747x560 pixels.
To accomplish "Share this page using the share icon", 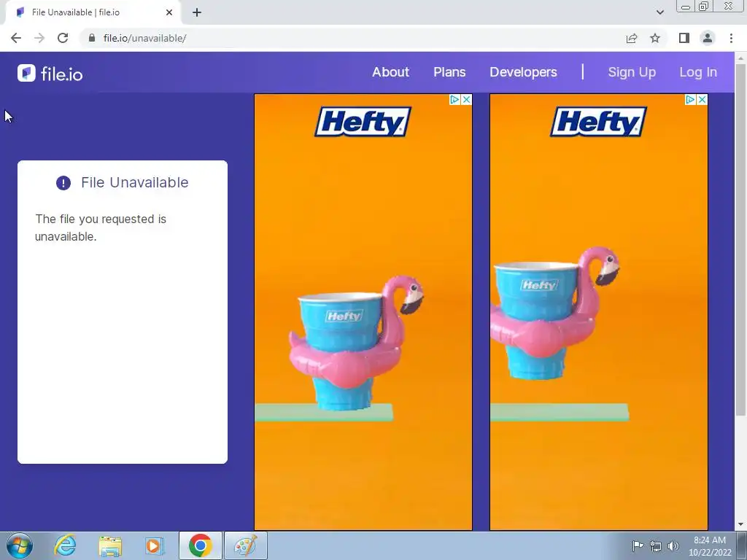I will 632,38.
